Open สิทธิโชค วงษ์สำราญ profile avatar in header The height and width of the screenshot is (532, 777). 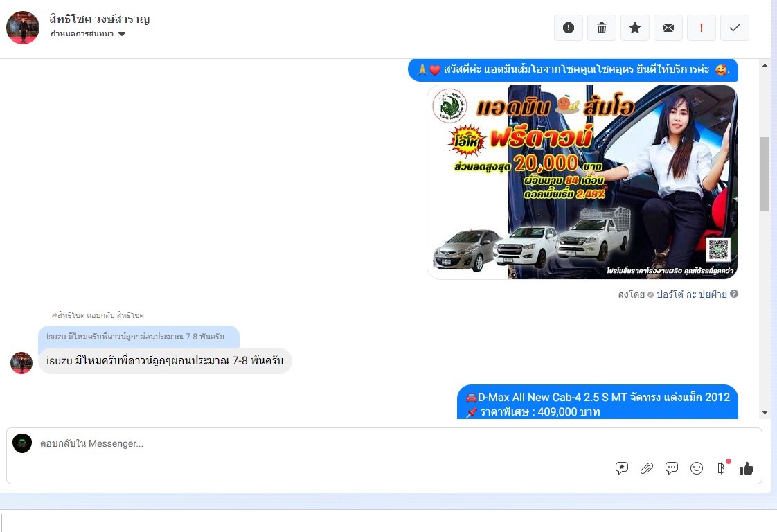pos(23,27)
